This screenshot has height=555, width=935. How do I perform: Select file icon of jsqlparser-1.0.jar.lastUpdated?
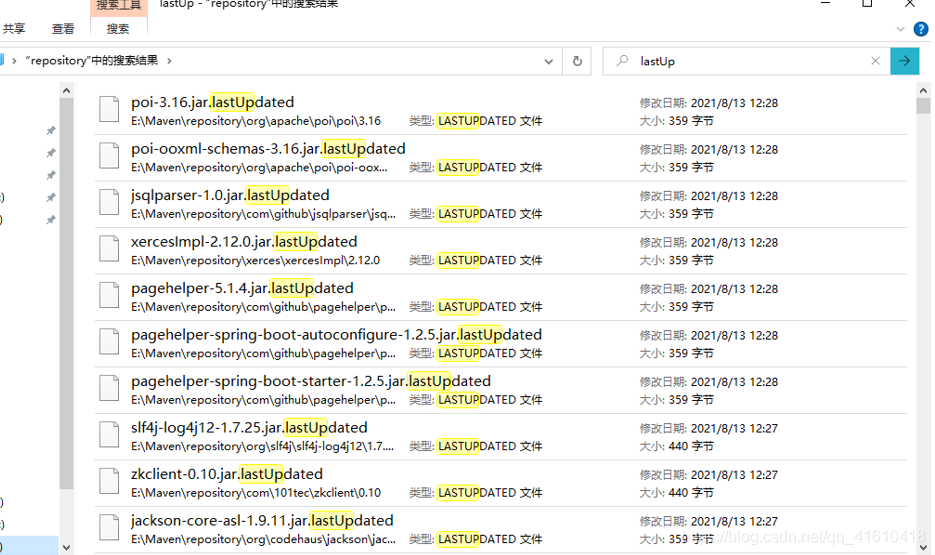coord(109,202)
